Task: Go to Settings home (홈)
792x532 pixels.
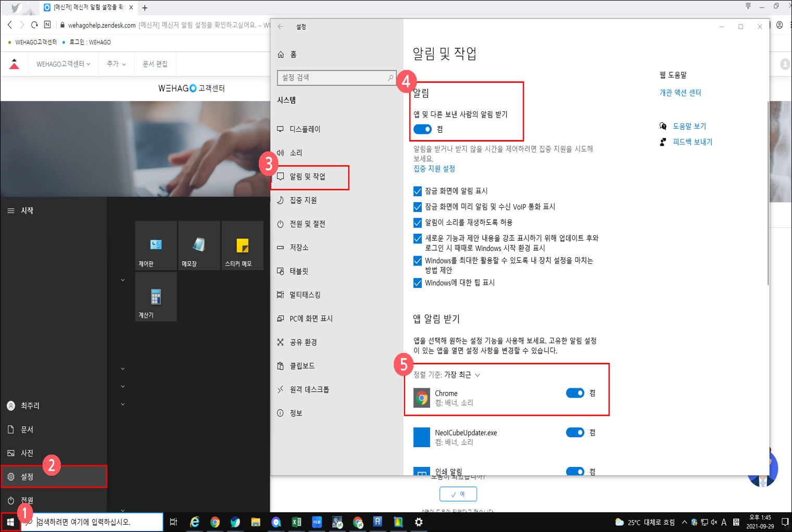Action: pos(293,55)
